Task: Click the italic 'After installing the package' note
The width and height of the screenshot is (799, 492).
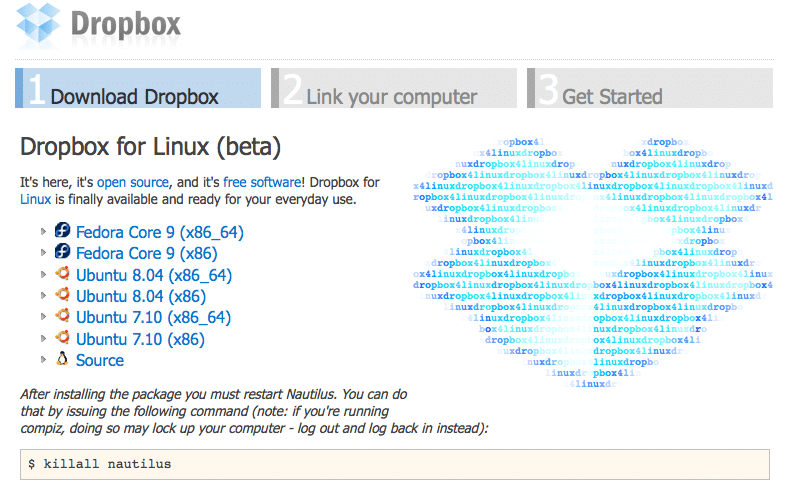Action: (x=254, y=411)
